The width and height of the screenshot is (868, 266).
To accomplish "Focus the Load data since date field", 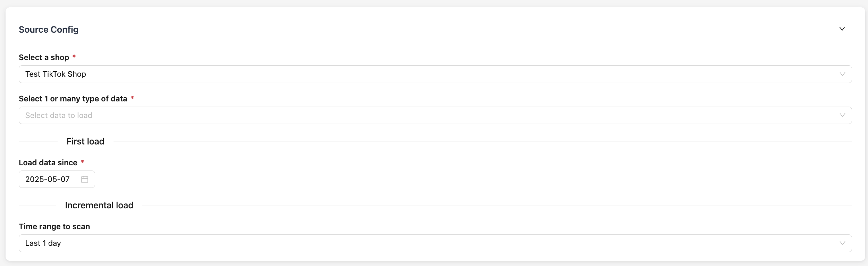I will [57, 179].
